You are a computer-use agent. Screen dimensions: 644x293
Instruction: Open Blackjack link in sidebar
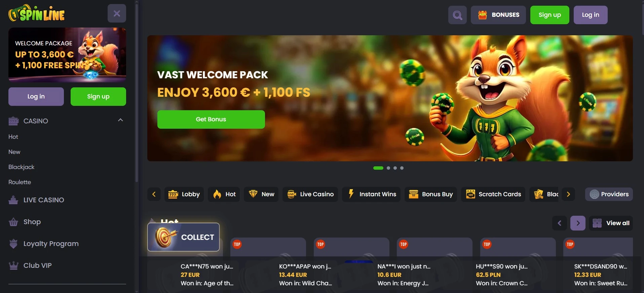pos(22,167)
